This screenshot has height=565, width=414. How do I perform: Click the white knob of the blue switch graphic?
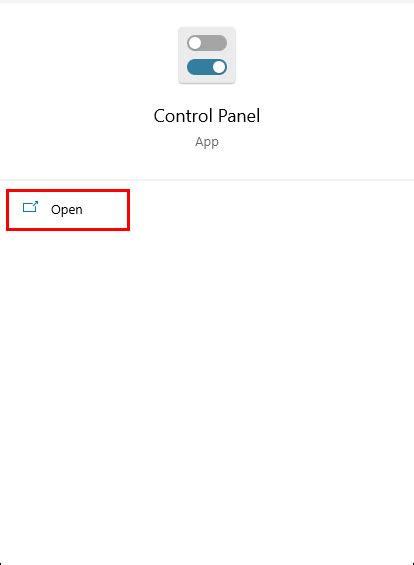tap(219, 67)
